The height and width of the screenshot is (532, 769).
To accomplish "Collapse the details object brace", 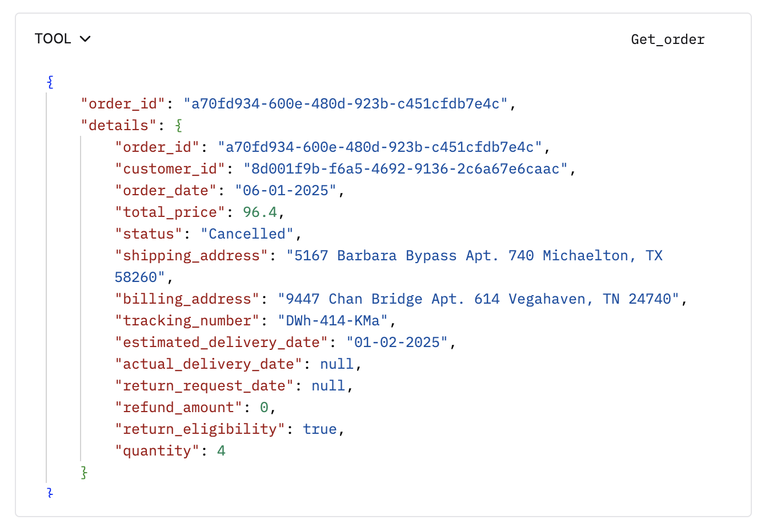I will pyautogui.click(x=179, y=126).
